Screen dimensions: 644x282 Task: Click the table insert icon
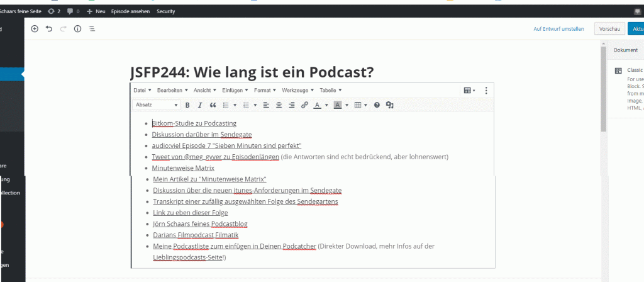[x=358, y=105]
